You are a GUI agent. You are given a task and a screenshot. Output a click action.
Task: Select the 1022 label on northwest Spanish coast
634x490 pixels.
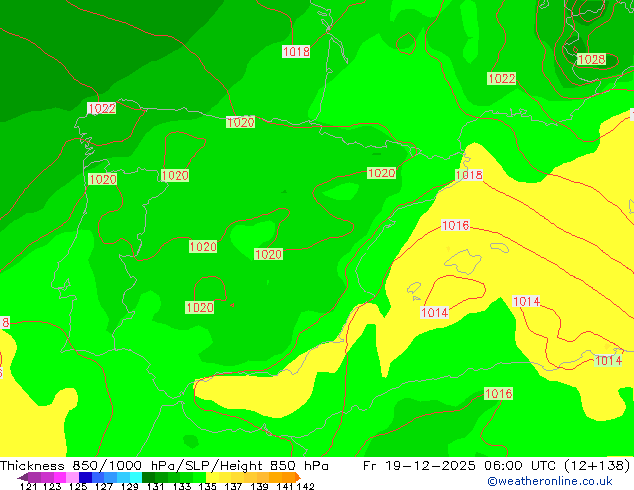tap(102, 108)
